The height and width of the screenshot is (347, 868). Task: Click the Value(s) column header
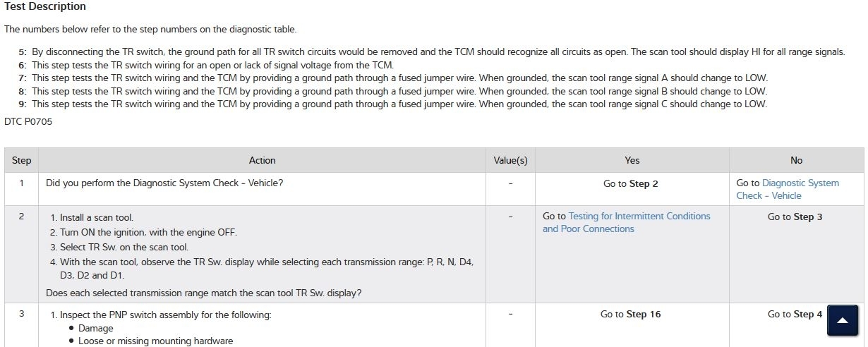[510, 160]
